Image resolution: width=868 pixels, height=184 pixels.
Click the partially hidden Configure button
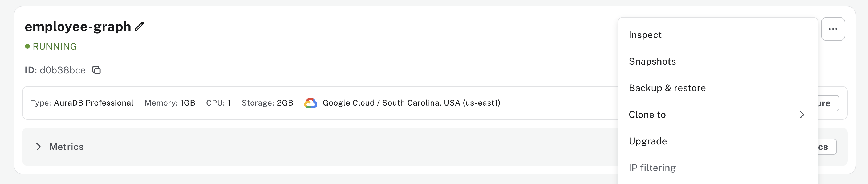[x=828, y=103]
